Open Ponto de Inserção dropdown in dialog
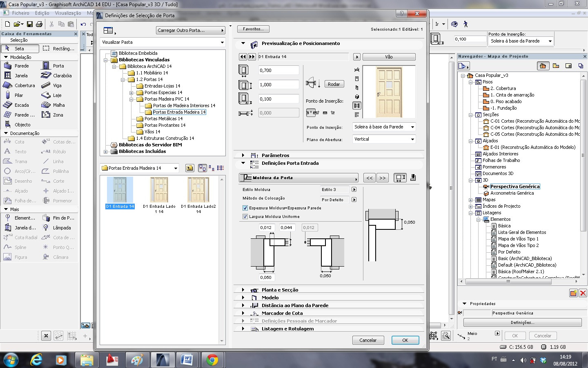 [x=384, y=127]
